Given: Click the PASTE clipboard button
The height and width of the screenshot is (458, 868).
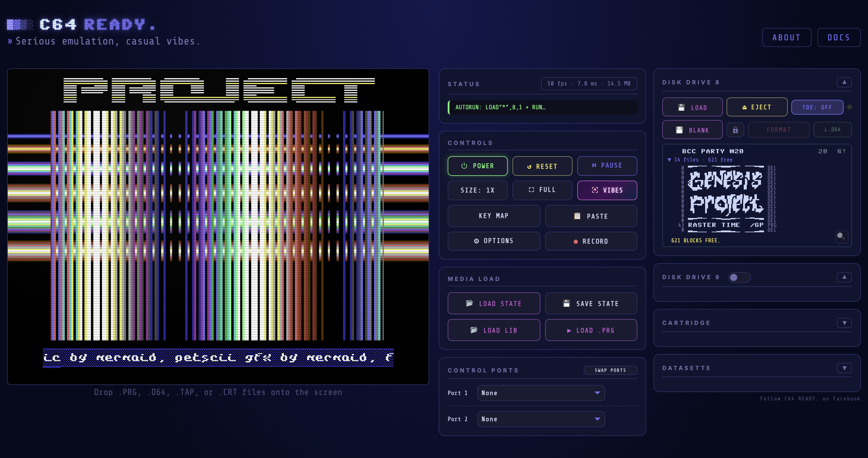Looking at the screenshot, I should pyautogui.click(x=591, y=216).
